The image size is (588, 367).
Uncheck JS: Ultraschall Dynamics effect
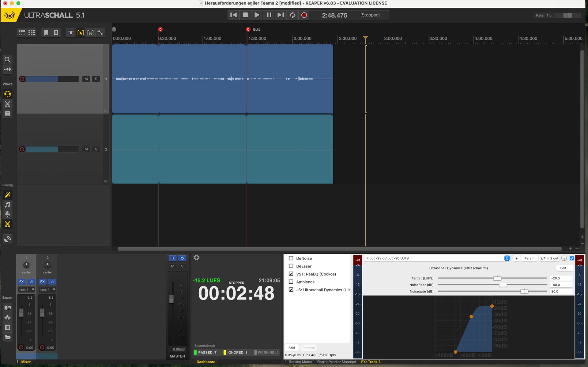point(291,289)
